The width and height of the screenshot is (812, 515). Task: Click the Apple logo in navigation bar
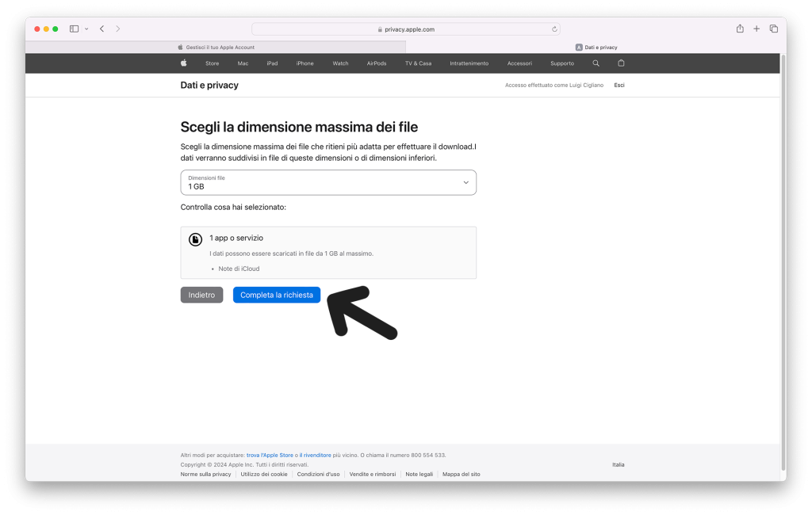(183, 63)
